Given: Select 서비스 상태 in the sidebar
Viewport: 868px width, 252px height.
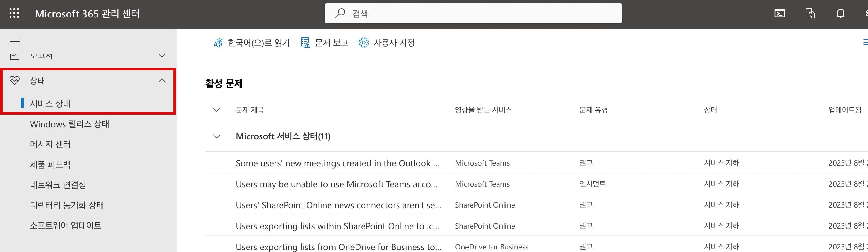Looking at the screenshot, I should coord(50,103).
